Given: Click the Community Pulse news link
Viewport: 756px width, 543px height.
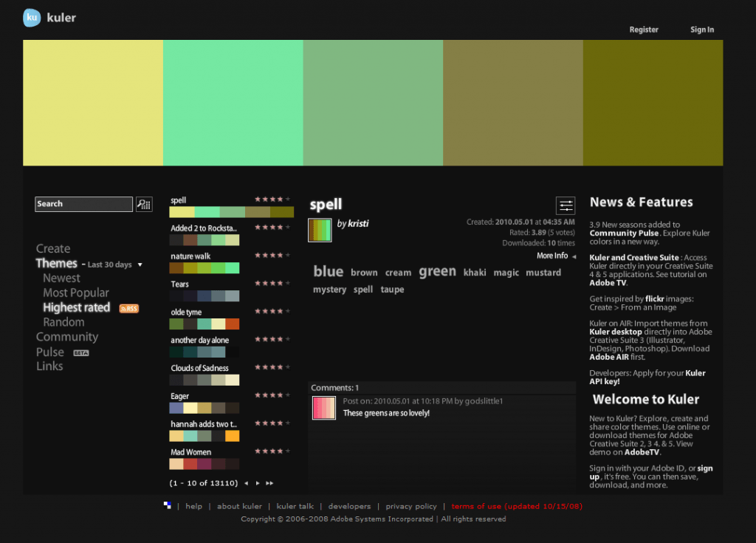Looking at the screenshot, I should click(x=624, y=233).
